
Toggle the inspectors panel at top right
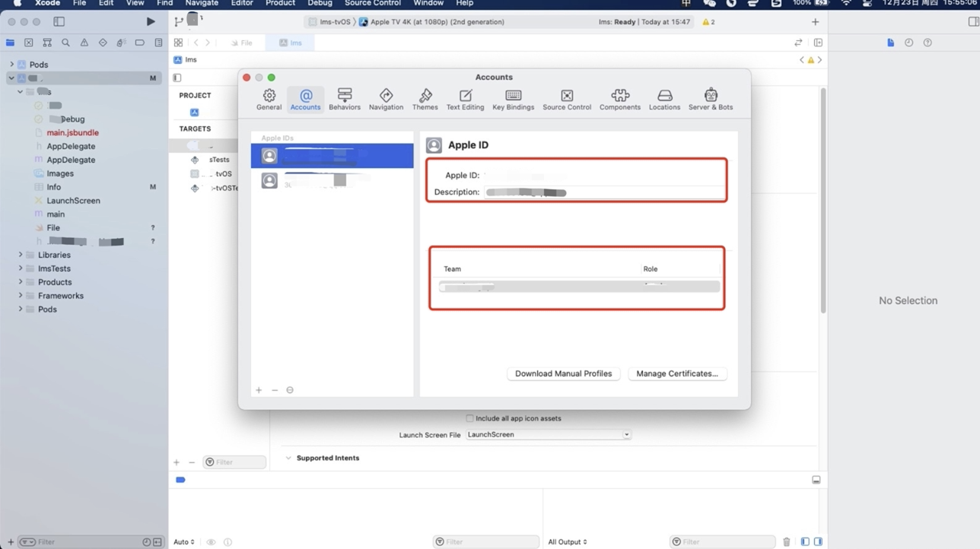coord(973,22)
